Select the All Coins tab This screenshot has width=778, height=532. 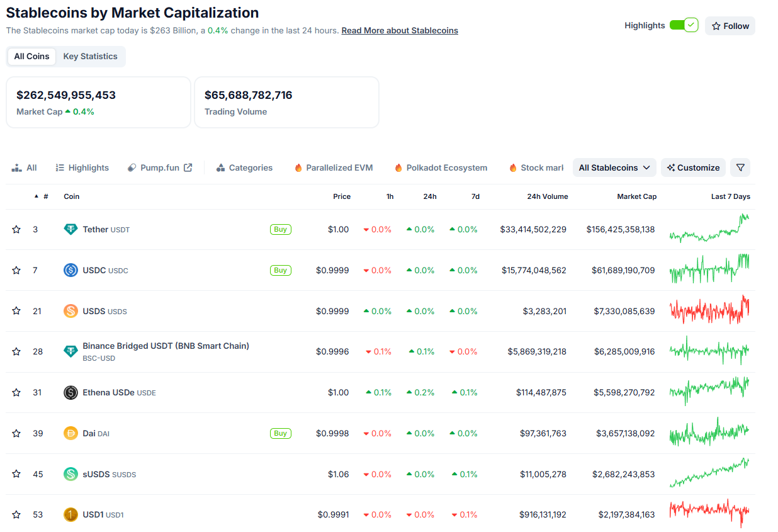point(31,56)
